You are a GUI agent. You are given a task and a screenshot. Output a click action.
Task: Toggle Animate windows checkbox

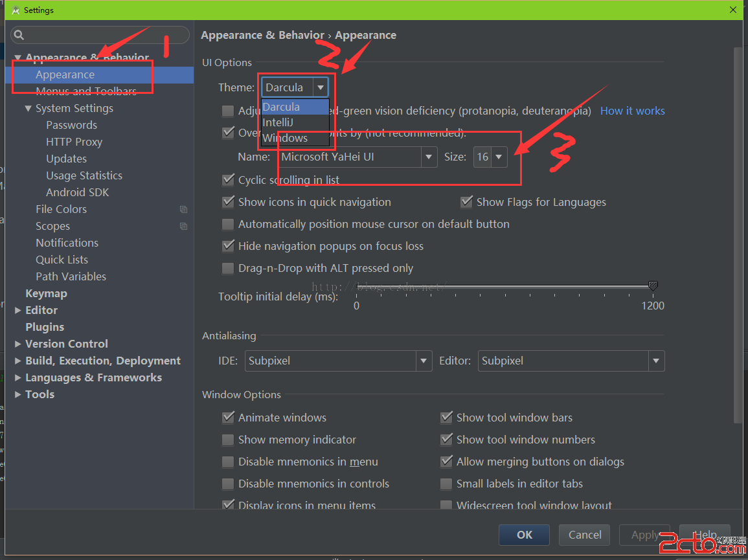point(228,418)
